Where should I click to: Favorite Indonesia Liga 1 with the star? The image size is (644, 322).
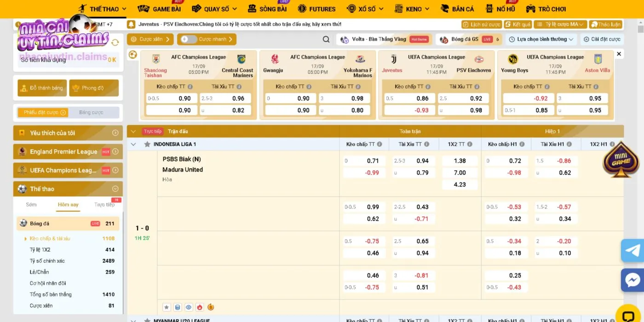point(147,144)
